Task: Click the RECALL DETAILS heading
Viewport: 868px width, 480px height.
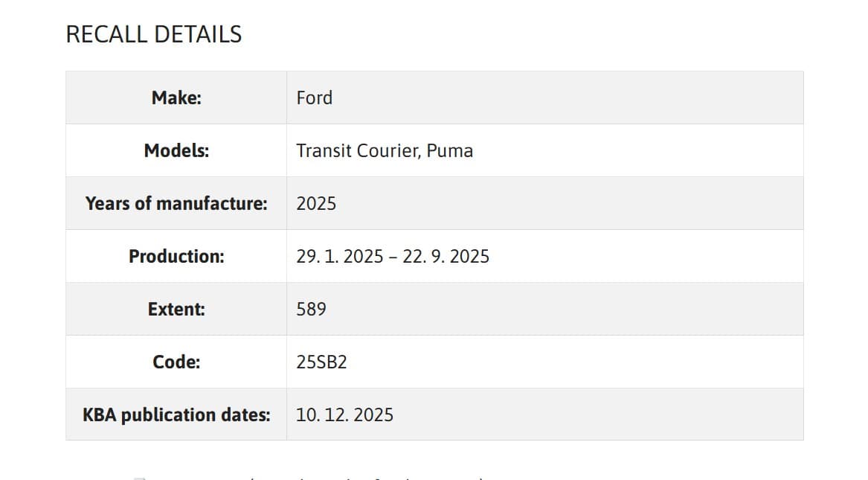Action: click(x=154, y=34)
